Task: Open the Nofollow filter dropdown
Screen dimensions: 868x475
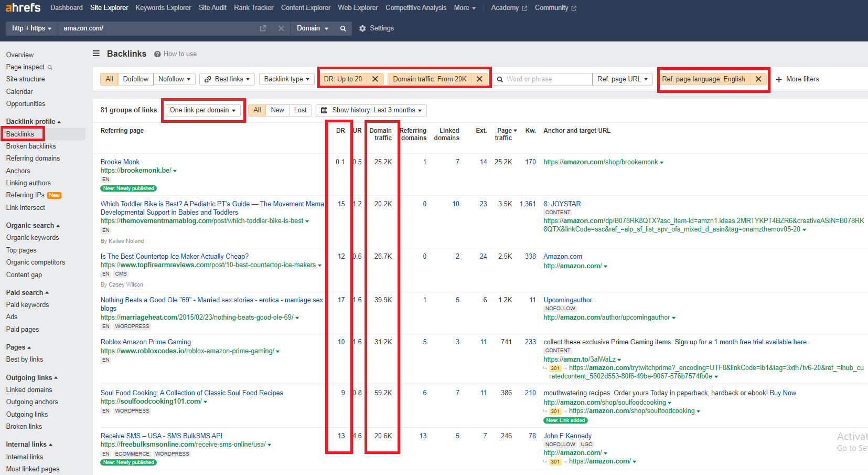Action: click(x=174, y=79)
